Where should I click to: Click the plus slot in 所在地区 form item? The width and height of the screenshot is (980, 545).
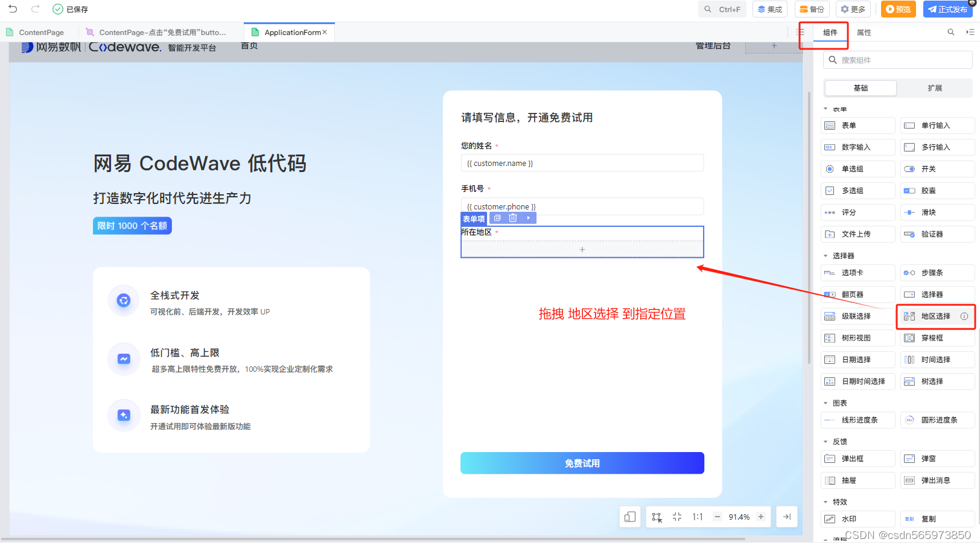tap(582, 249)
